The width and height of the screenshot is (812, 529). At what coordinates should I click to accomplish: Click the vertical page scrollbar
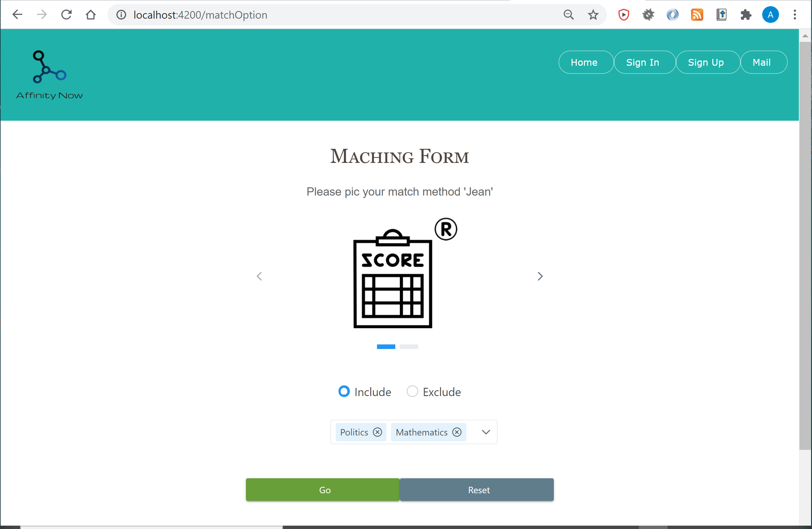click(x=805, y=246)
